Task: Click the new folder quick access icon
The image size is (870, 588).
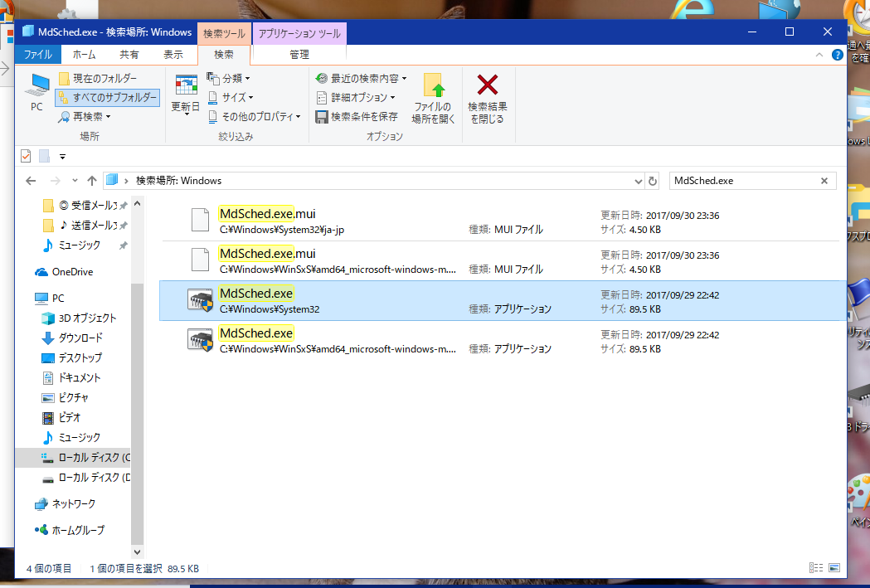Action: pyautogui.click(x=45, y=157)
